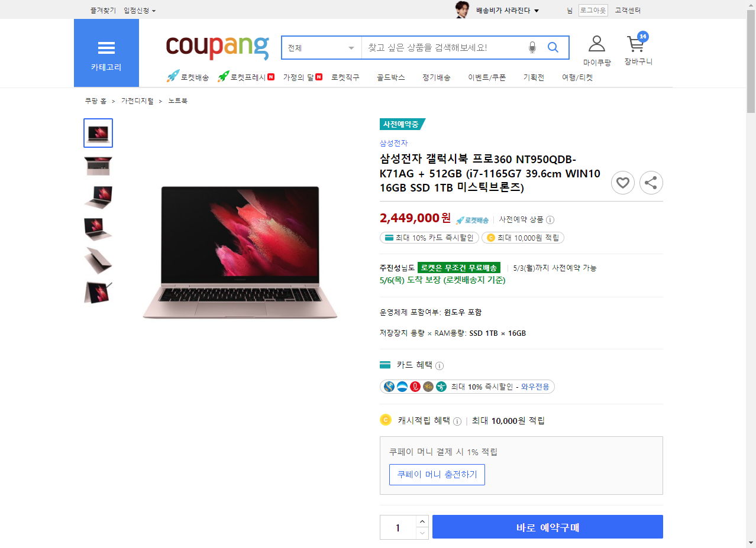Click info icon next to 카드 혜택

coord(440,365)
